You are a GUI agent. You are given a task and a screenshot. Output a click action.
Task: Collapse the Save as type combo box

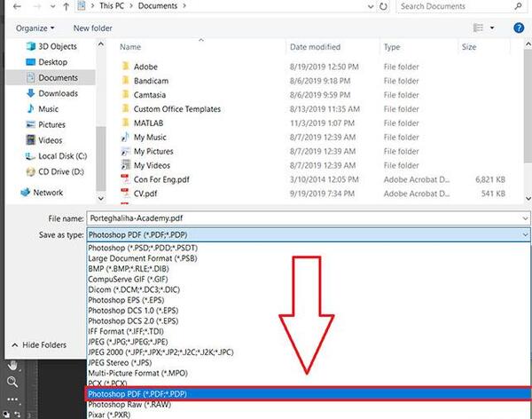(525, 235)
